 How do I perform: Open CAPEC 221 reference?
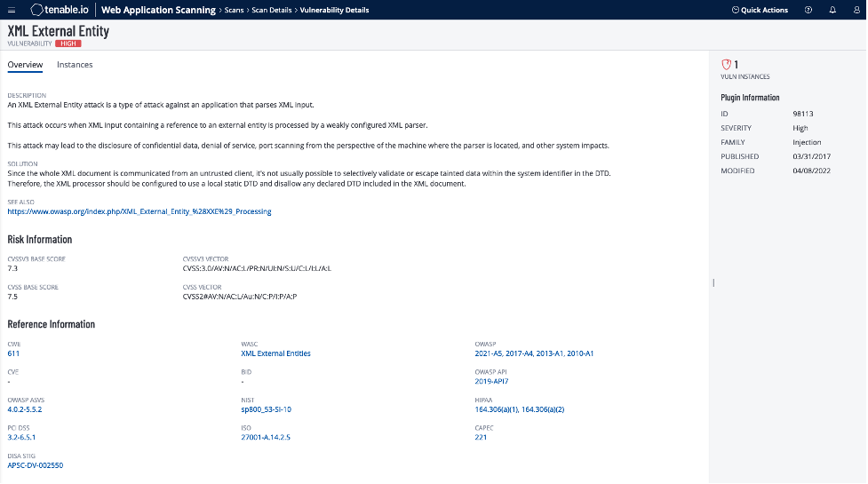pyautogui.click(x=481, y=437)
